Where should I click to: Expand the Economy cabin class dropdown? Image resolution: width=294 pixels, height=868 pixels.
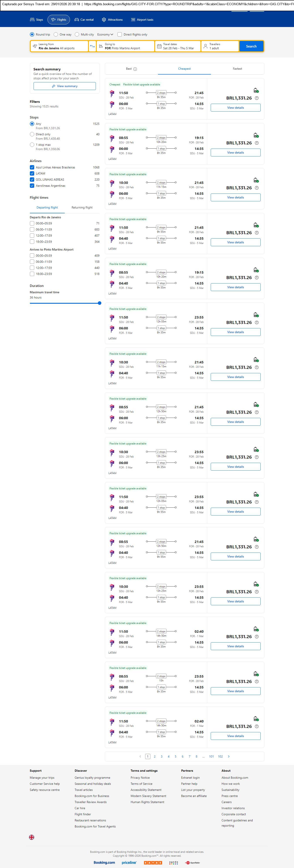pyautogui.click(x=105, y=34)
